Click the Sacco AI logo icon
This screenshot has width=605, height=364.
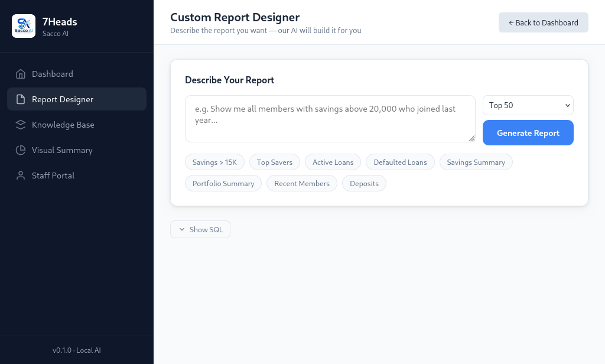pyautogui.click(x=24, y=26)
